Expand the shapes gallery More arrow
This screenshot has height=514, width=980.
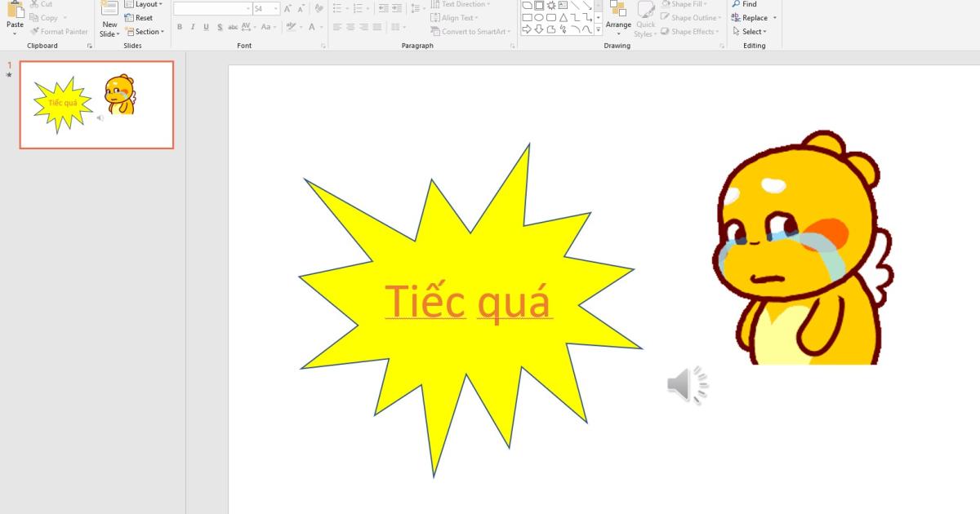(x=599, y=29)
